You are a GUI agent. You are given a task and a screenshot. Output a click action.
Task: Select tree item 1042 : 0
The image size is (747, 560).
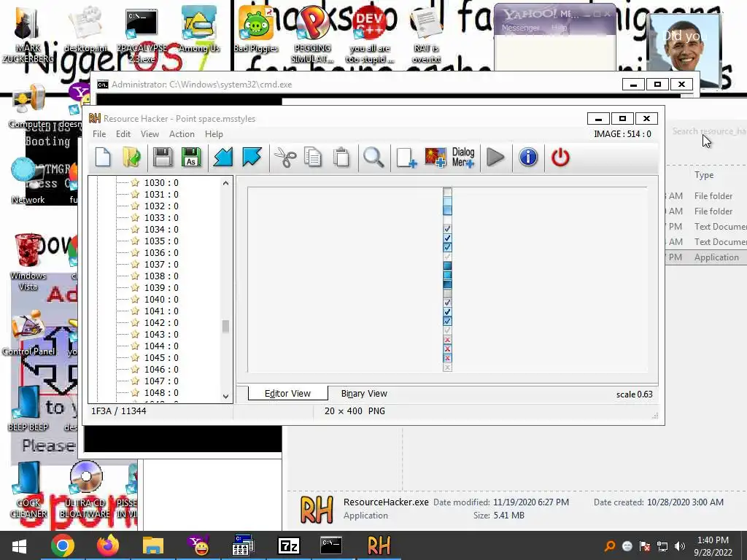tap(161, 322)
